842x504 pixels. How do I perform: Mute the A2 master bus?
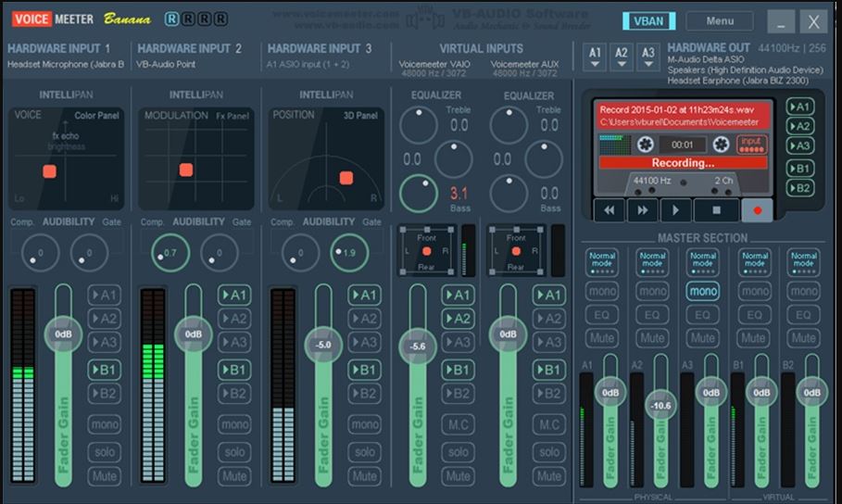pyautogui.click(x=652, y=338)
